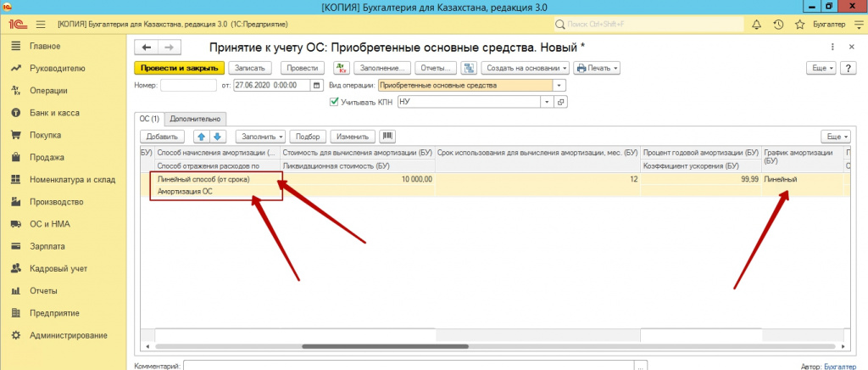Click Записать button
This screenshot has height=370, width=868.
(x=250, y=68)
